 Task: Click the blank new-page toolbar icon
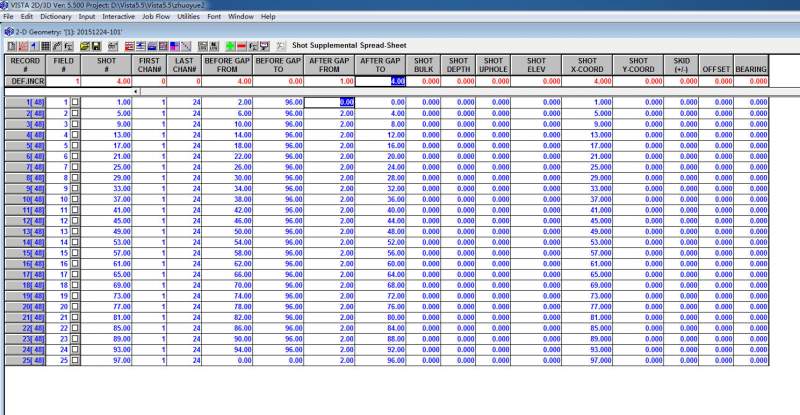12,46
